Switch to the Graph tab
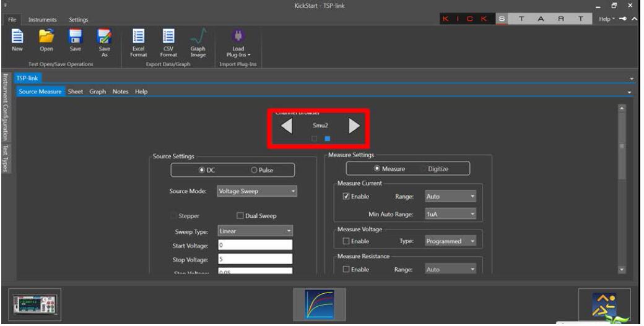The height and width of the screenshot is (326, 644). tap(97, 92)
